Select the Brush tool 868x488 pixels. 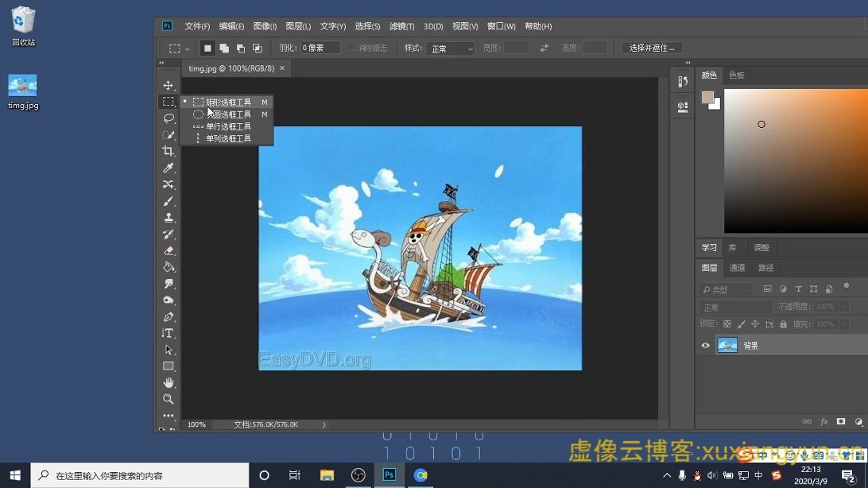click(168, 200)
